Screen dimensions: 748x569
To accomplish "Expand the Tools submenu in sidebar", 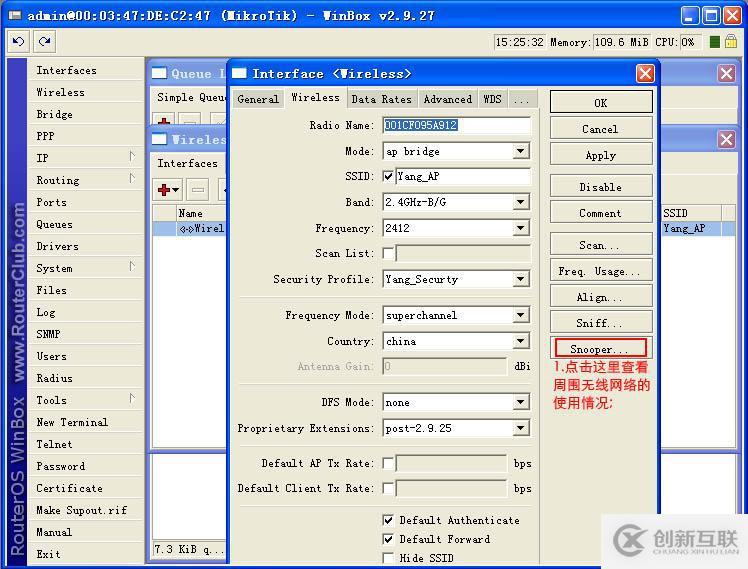I will [x=132, y=399].
